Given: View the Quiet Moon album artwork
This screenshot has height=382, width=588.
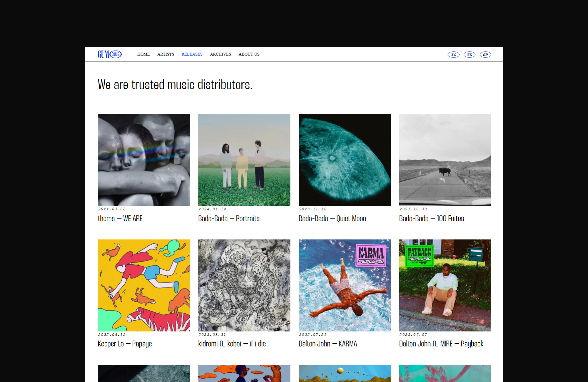Looking at the screenshot, I should (345, 160).
